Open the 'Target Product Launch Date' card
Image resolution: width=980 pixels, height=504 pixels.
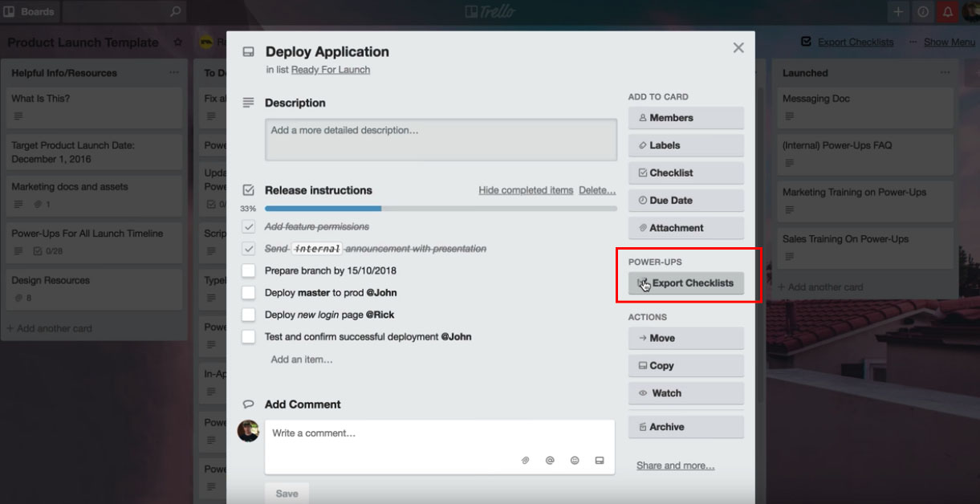[x=94, y=152]
